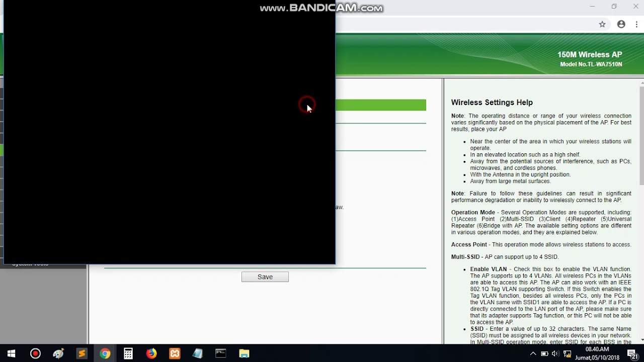Click the "Wireless Settings Help" heading
The width and height of the screenshot is (644, 362).
pos(492,103)
